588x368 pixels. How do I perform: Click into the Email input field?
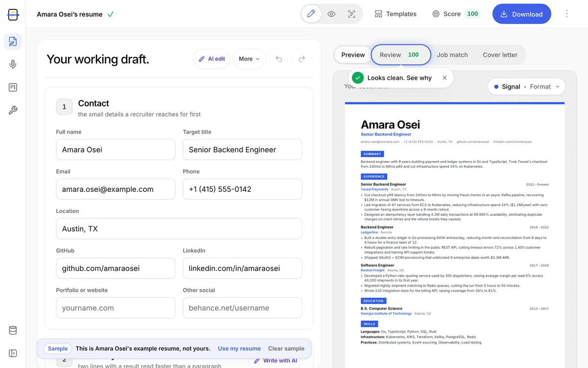(x=116, y=189)
